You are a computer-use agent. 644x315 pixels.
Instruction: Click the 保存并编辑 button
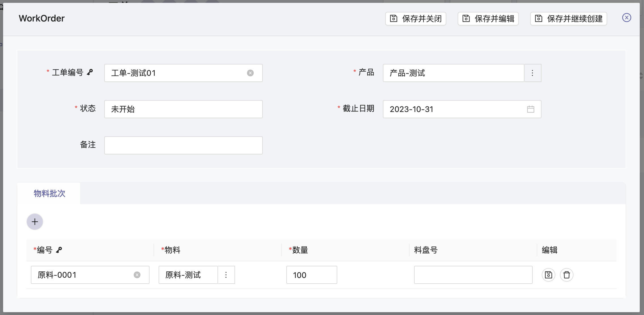pos(488,19)
